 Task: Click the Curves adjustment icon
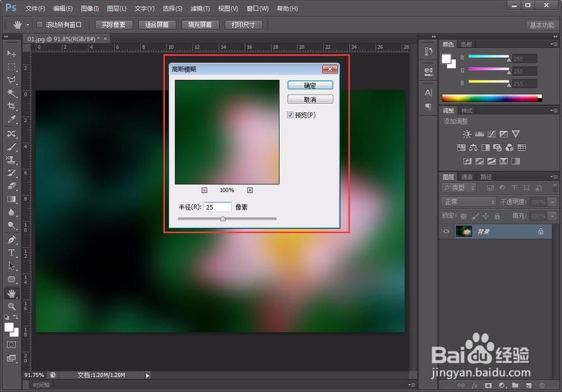point(491,134)
